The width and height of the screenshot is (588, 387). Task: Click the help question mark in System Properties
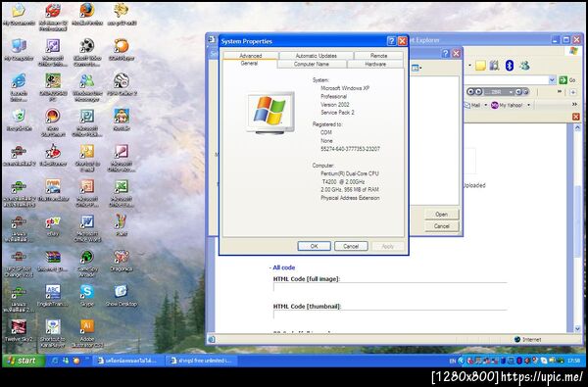point(391,41)
